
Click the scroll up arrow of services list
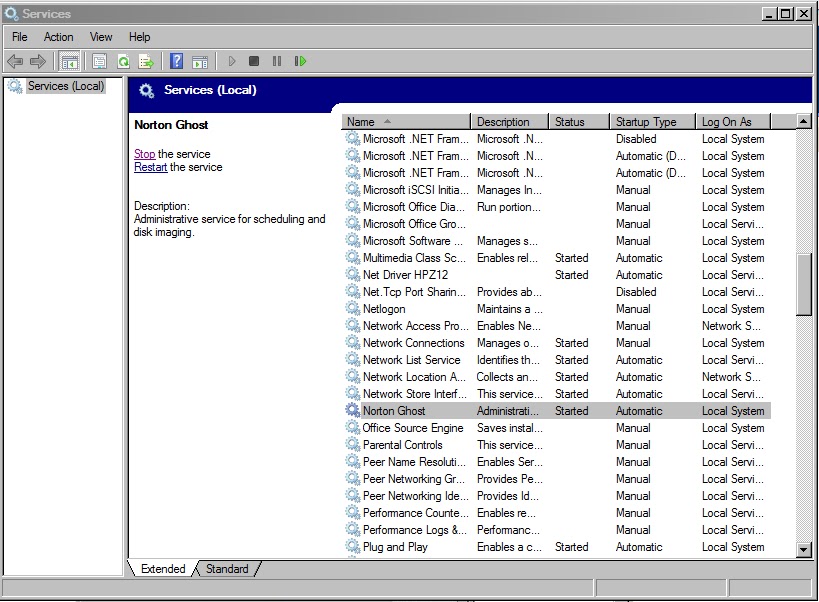click(803, 122)
